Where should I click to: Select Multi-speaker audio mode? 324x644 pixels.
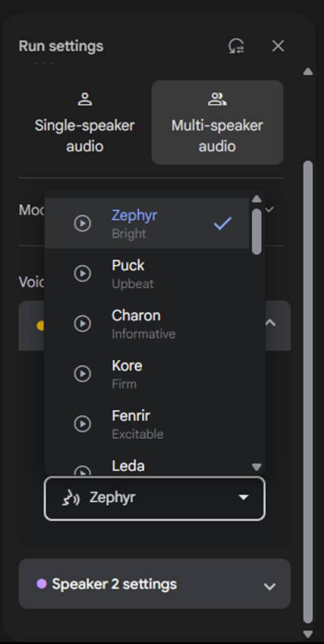[217, 123]
